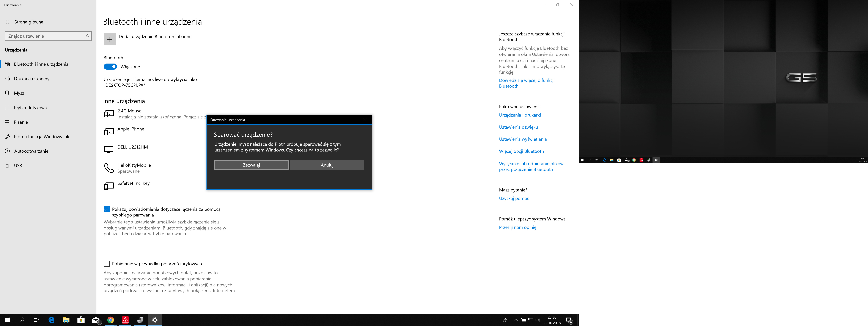
Task: Click the battery power icon in tray
Action: pyautogui.click(x=523, y=320)
